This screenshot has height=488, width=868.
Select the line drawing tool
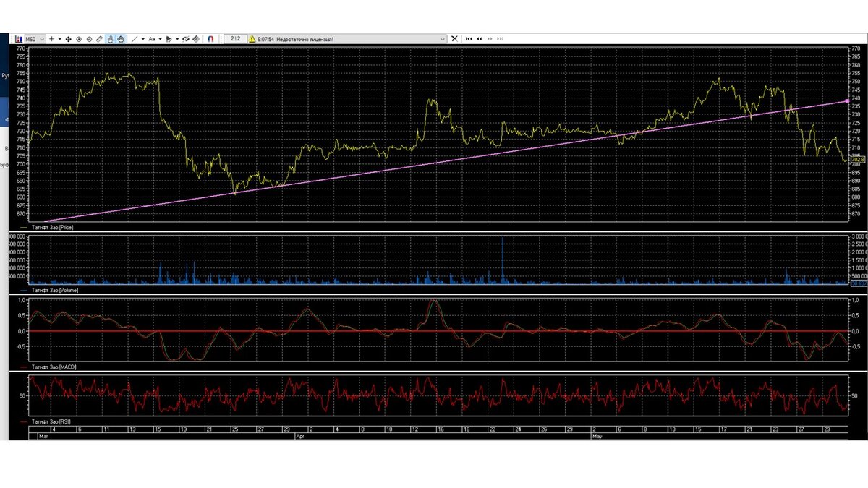click(135, 39)
